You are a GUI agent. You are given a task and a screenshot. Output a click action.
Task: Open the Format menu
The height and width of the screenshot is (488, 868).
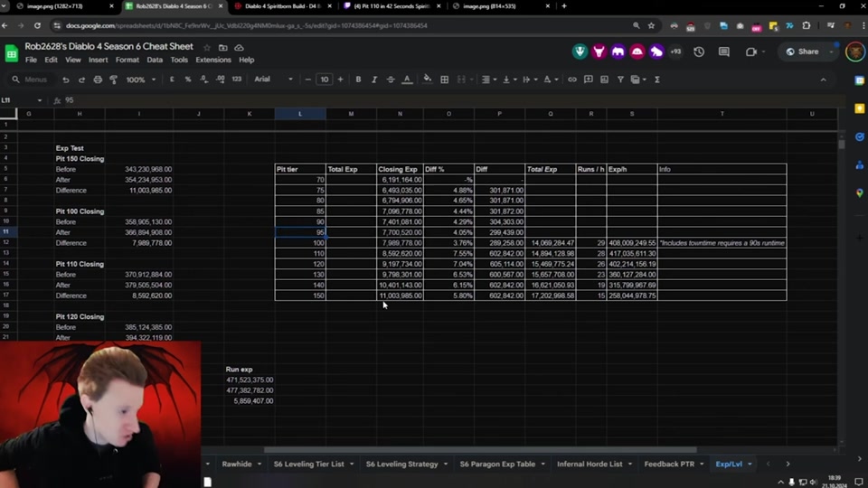(x=127, y=60)
